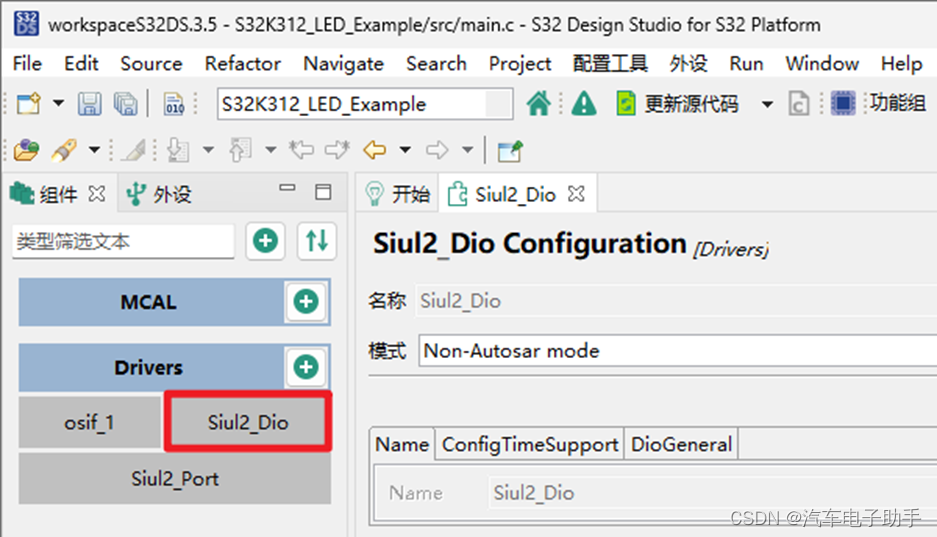Click the yellow Back arrow icon
This screenshot has width=937, height=537.
375,149
